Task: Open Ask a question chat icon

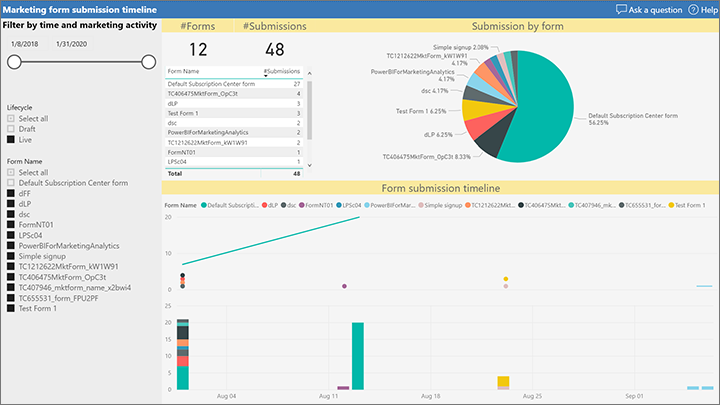Action: coord(621,9)
